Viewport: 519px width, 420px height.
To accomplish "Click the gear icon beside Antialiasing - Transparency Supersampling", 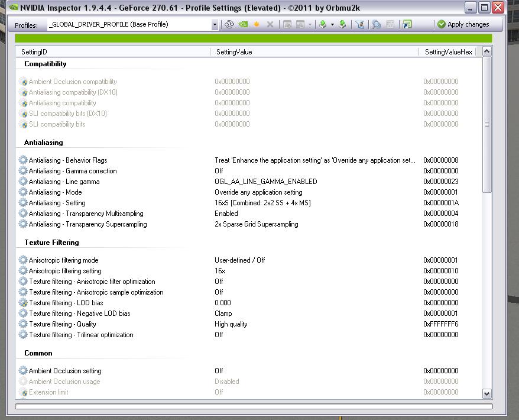I will click(x=23, y=224).
